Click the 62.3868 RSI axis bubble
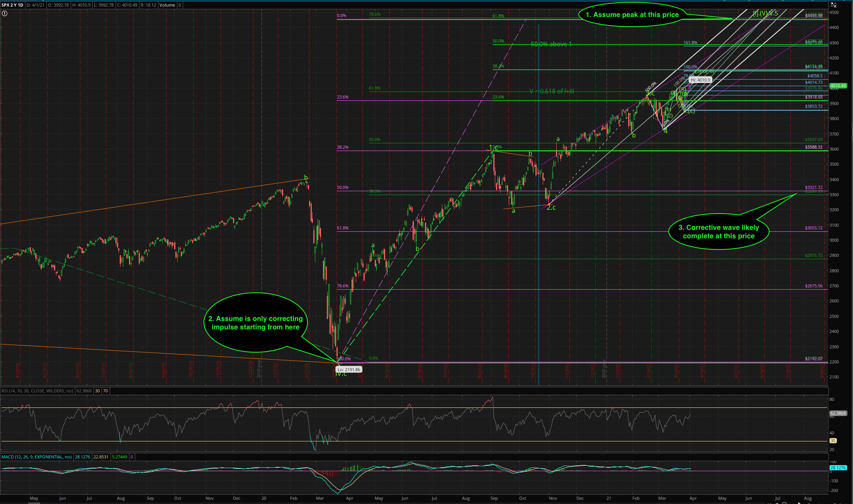Image resolution: width=853 pixels, height=504 pixels. pyautogui.click(x=838, y=413)
